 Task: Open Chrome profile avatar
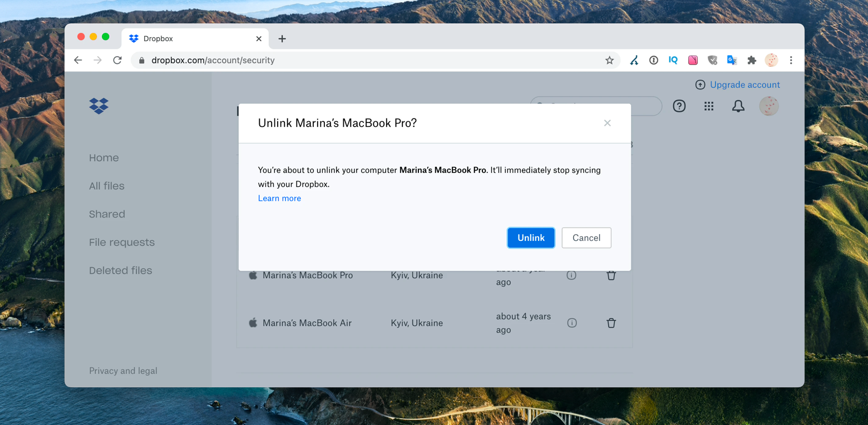(x=771, y=60)
